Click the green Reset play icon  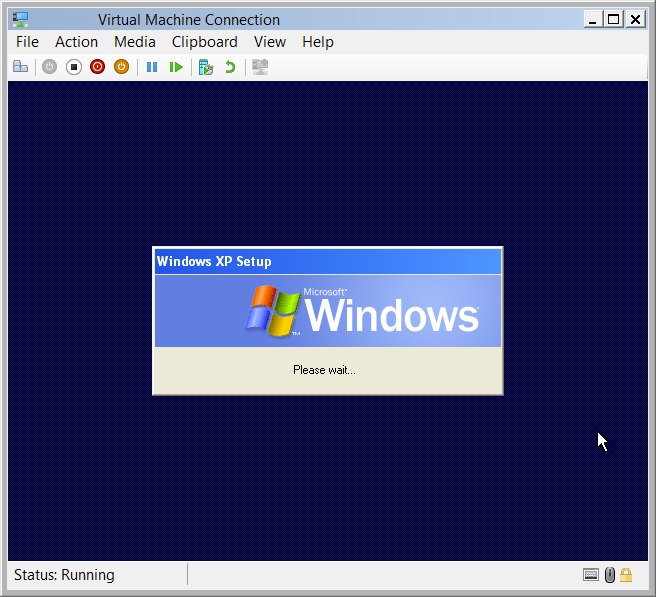[x=176, y=67]
